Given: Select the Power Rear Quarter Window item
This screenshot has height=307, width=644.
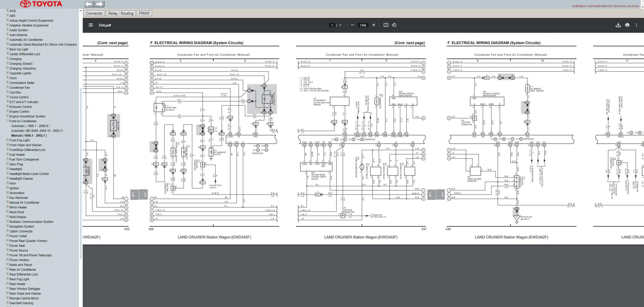Looking at the screenshot, I should (28, 241).
